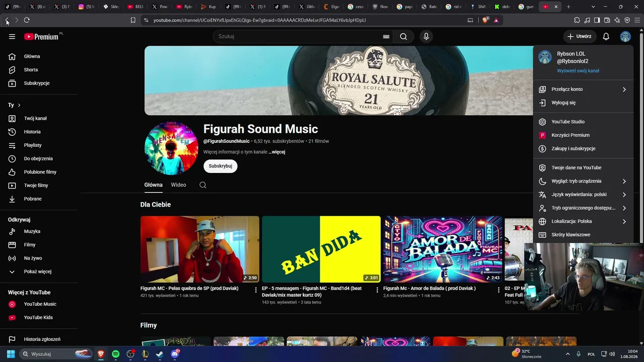
Task: Start voice search with the microphone icon
Action: coord(426,37)
